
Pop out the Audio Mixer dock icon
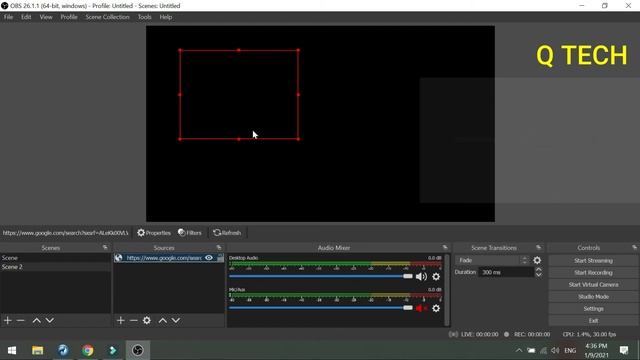click(445, 247)
